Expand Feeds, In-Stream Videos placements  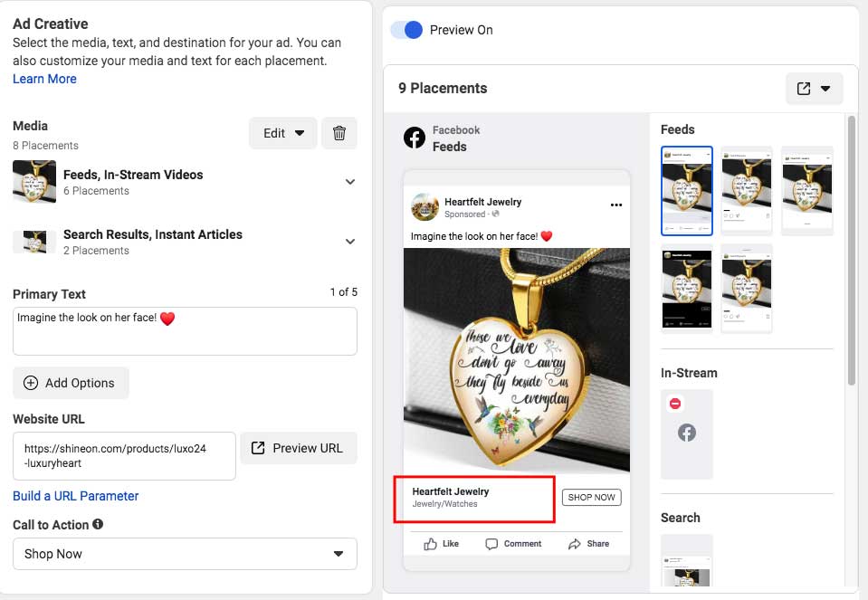(x=350, y=182)
